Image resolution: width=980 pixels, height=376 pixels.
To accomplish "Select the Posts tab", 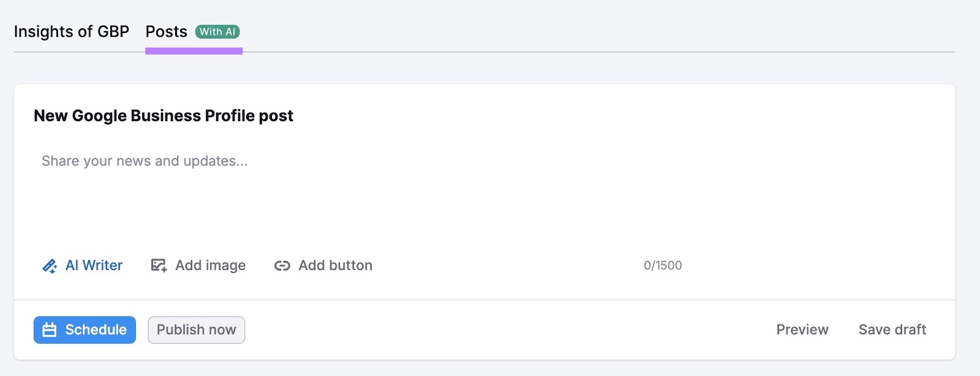I will (166, 31).
